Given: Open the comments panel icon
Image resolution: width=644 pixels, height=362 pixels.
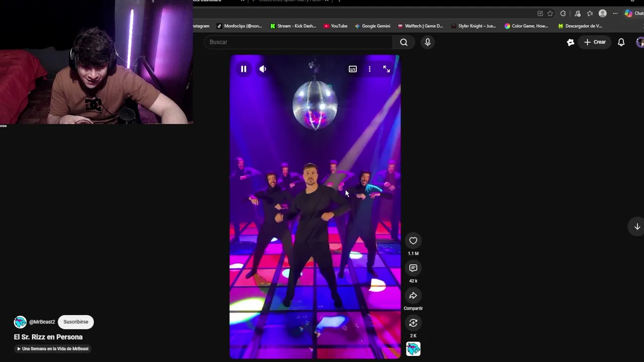Looking at the screenshot, I should pyautogui.click(x=413, y=268).
